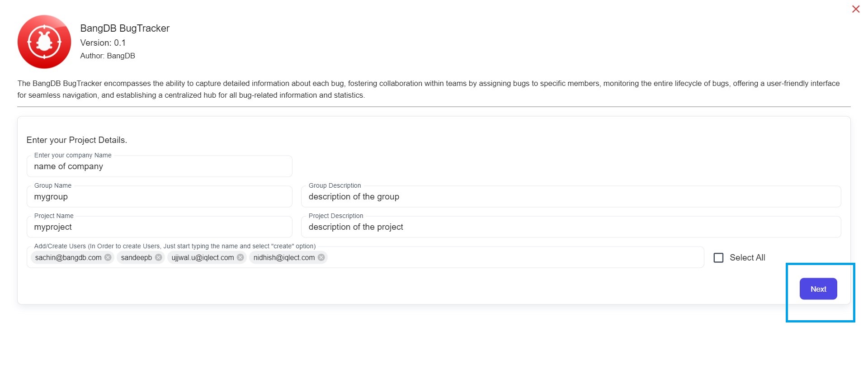Click the Next button
Screen dimensions: 868x379
click(818, 289)
